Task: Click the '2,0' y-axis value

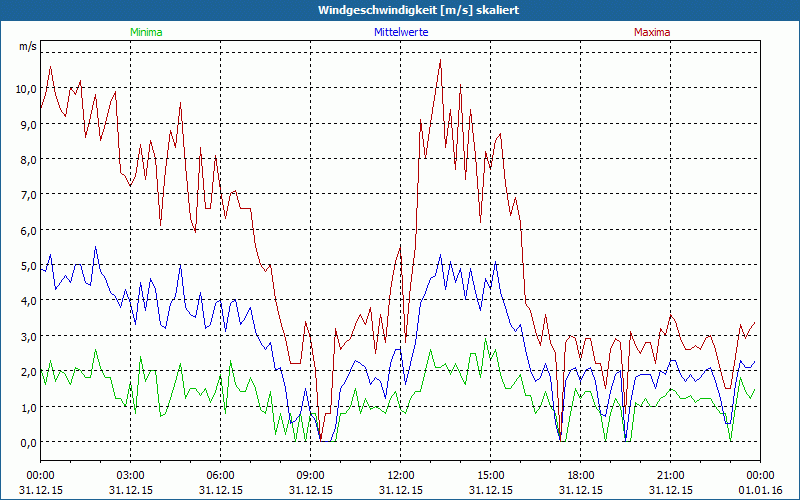Action: [29, 371]
